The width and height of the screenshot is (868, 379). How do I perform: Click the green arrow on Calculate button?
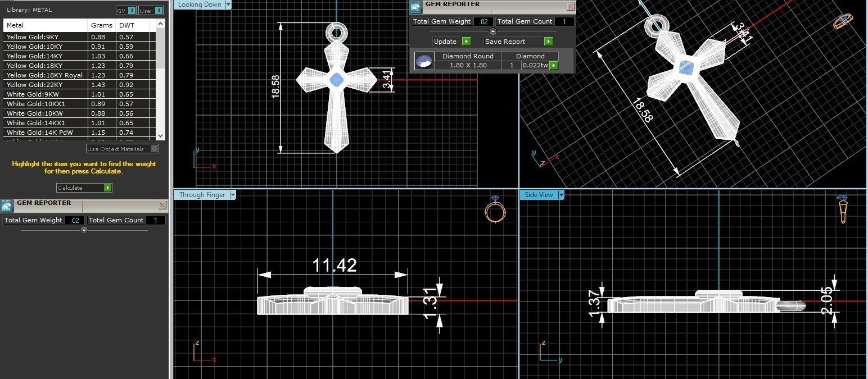[x=108, y=188]
